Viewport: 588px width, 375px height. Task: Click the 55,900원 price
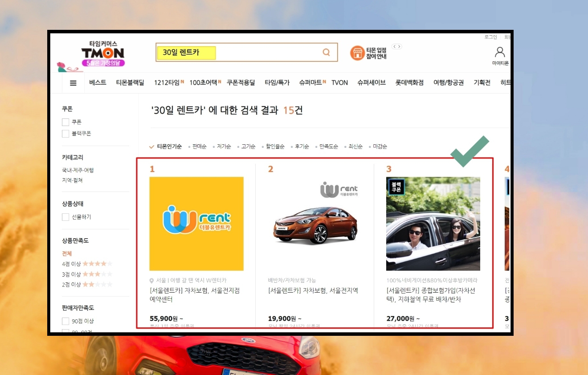coord(165,318)
